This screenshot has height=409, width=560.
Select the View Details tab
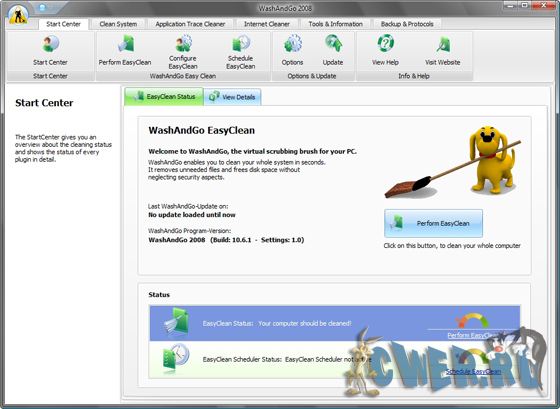pyautogui.click(x=232, y=97)
